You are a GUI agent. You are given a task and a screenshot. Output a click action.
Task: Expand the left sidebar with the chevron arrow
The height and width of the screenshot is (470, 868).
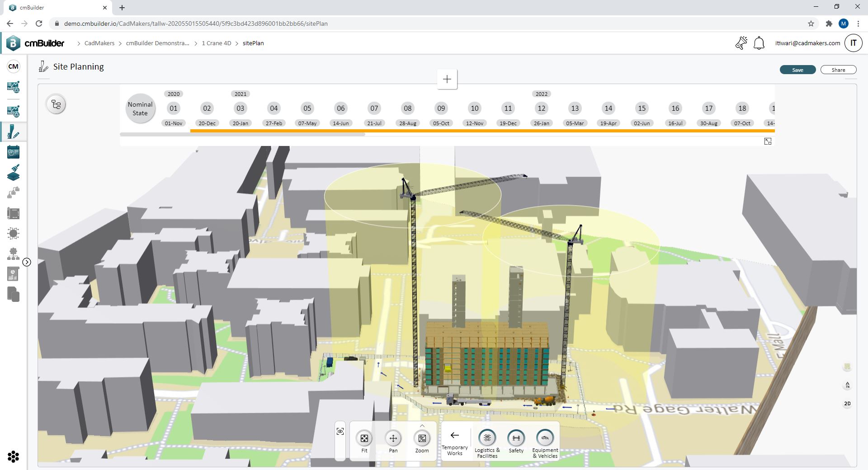[x=27, y=262]
